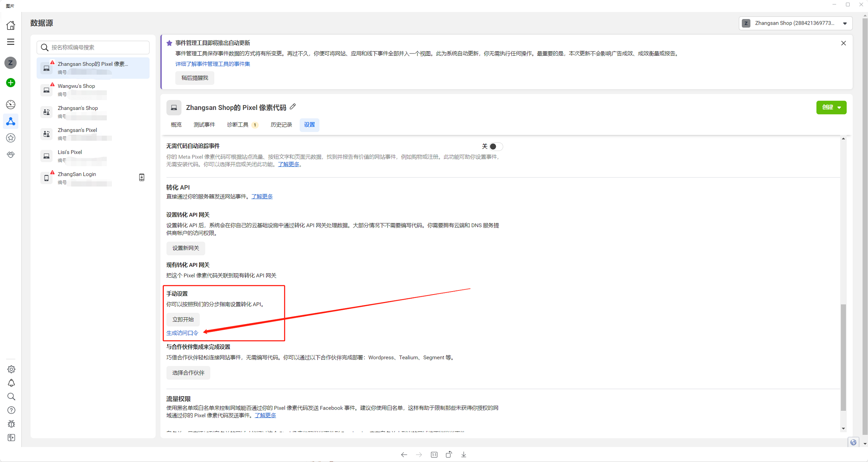868x462 pixels.
Task: Click the rotate image icon in the viewer toolbar
Action: click(x=449, y=455)
